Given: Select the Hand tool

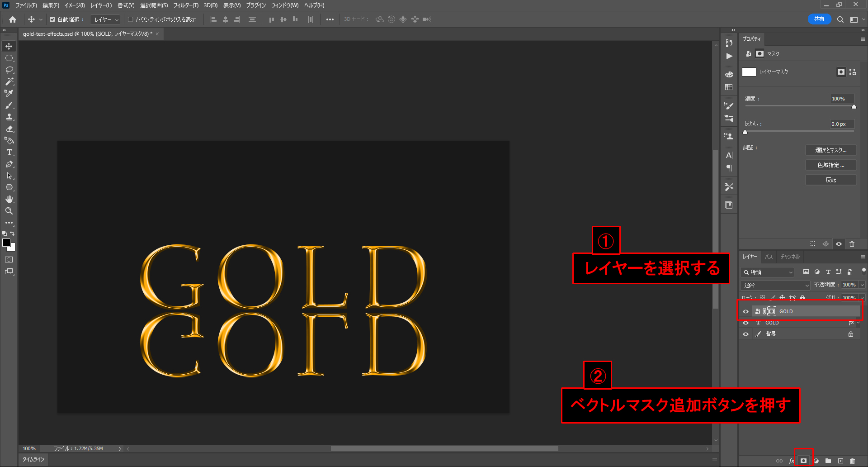Looking at the screenshot, I should coord(9,199).
